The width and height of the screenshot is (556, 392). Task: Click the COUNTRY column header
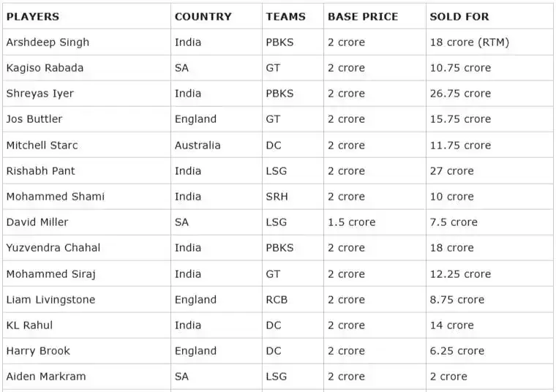pyautogui.click(x=203, y=16)
